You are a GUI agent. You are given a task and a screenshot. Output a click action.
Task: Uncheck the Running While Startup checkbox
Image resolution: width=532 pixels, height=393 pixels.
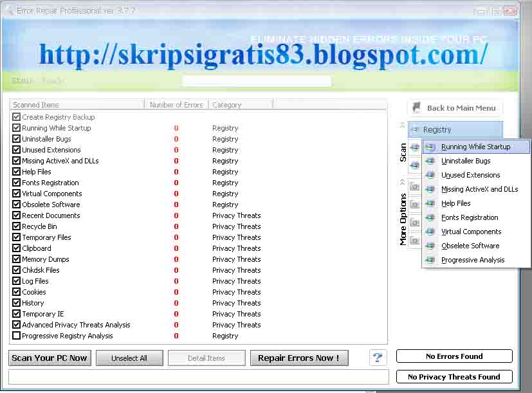[16, 128]
